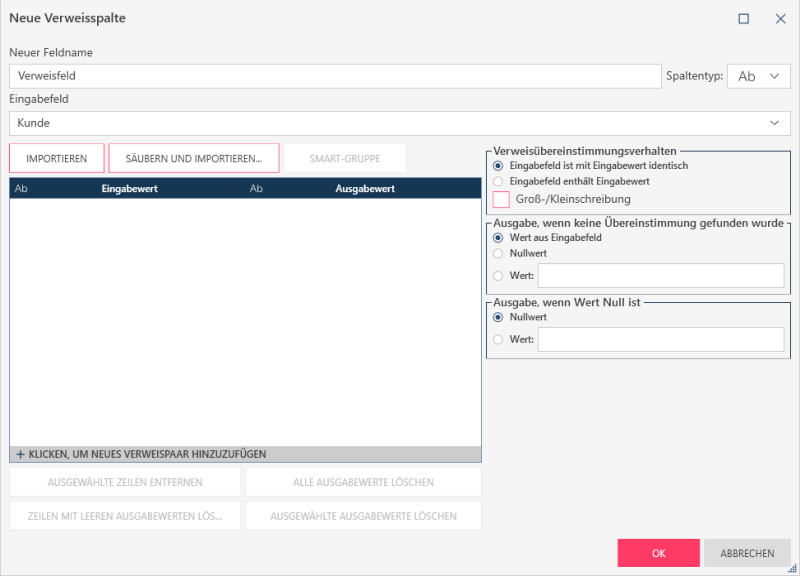Image resolution: width=800 pixels, height=576 pixels.
Task: Click the SMART-GRUPPE button
Action: click(x=345, y=158)
